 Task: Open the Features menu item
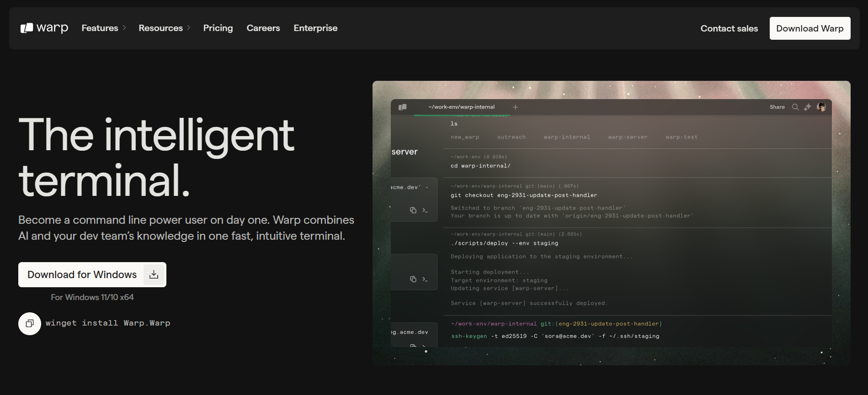click(x=100, y=28)
